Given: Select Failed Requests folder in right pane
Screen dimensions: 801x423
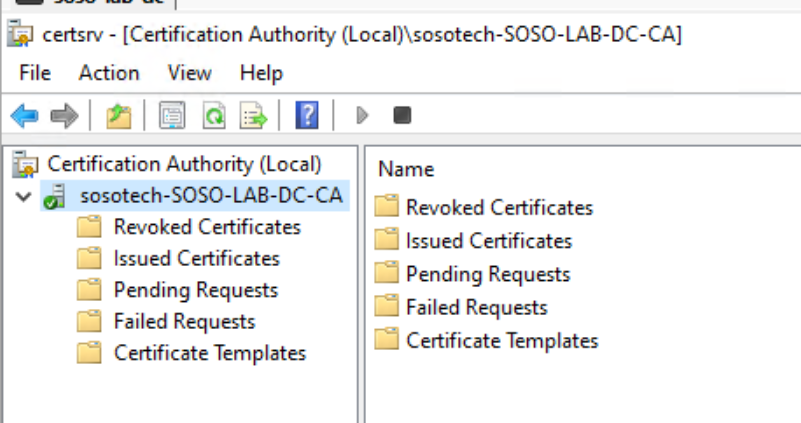Looking at the screenshot, I should click(x=476, y=307).
